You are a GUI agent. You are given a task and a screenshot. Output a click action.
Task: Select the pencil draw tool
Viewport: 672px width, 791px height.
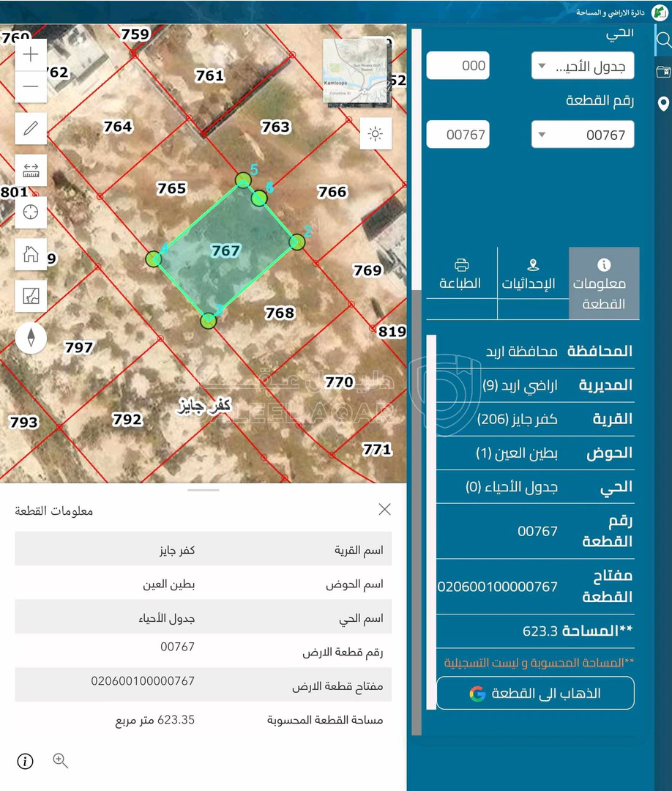pyautogui.click(x=31, y=128)
